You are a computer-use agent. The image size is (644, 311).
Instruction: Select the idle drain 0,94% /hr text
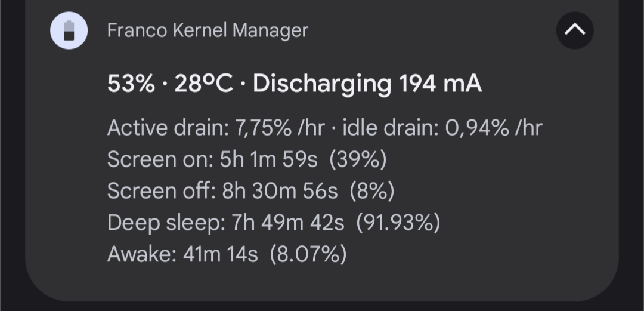point(442,128)
